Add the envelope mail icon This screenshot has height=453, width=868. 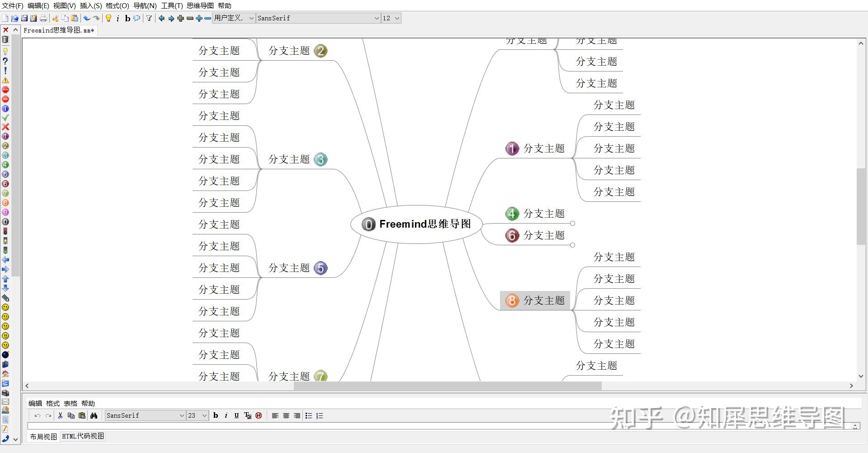pyautogui.click(x=5, y=402)
